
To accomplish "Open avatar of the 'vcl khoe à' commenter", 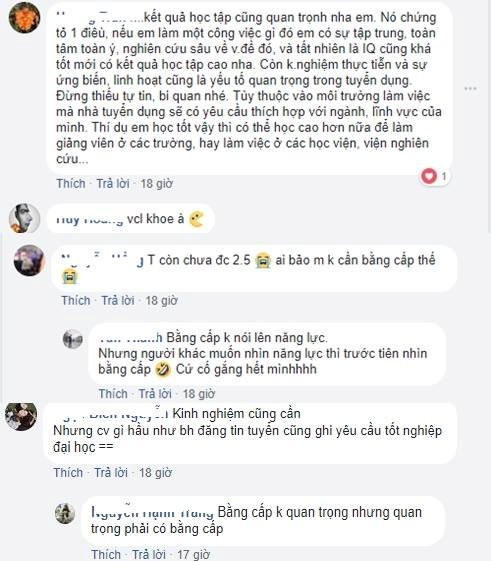I will [24, 219].
